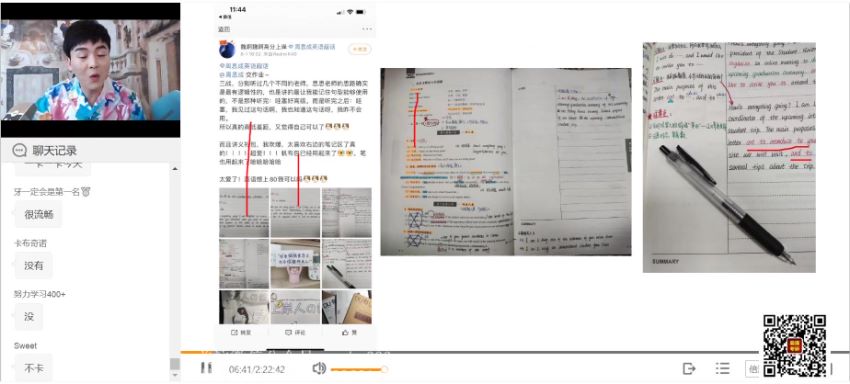Viewport: 850px width, 384px height.
Task: Click the 很流畅 chat message
Action: click(38, 215)
